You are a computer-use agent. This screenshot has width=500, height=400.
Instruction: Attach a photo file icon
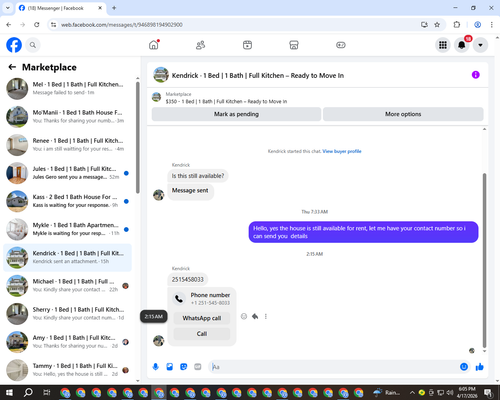click(x=170, y=367)
